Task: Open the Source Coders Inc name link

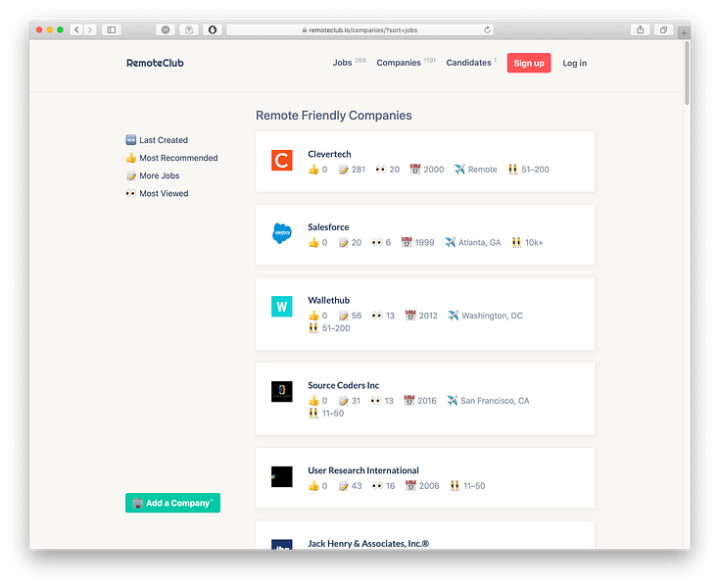Action: (344, 385)
